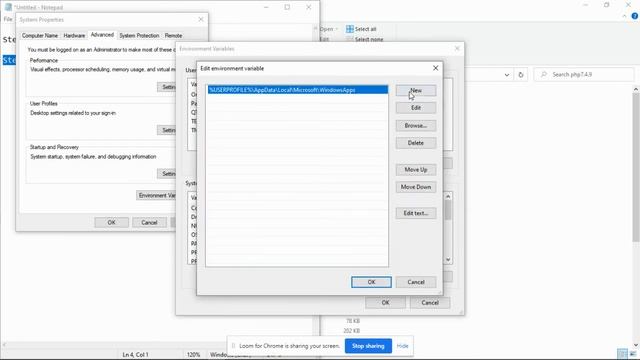Close the Edit environment variable dialog
640x360 pixels.
pyautogui.click(x=436, y=68)
